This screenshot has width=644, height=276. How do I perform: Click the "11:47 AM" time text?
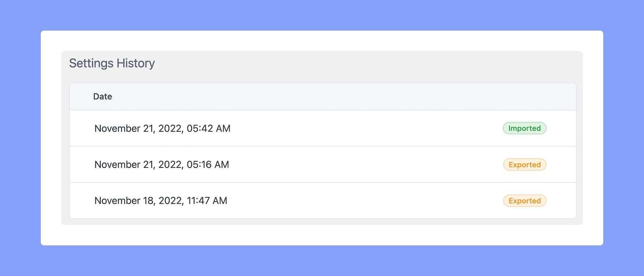point(207,200)
